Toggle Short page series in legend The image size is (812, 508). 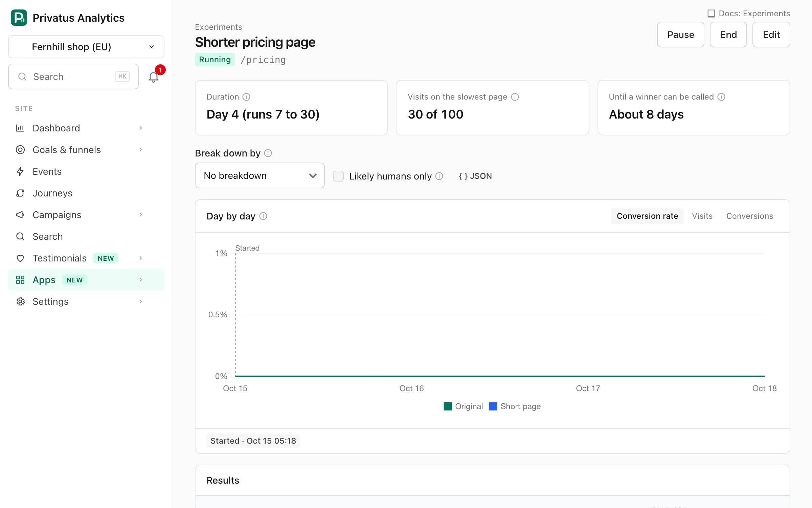click(515, 406)
